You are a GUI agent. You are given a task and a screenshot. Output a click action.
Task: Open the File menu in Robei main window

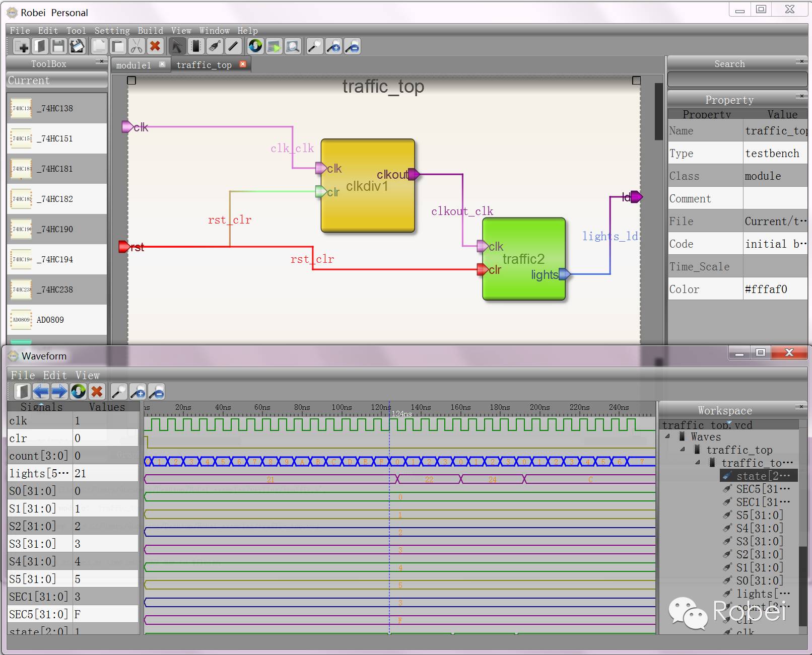(20, 31)
